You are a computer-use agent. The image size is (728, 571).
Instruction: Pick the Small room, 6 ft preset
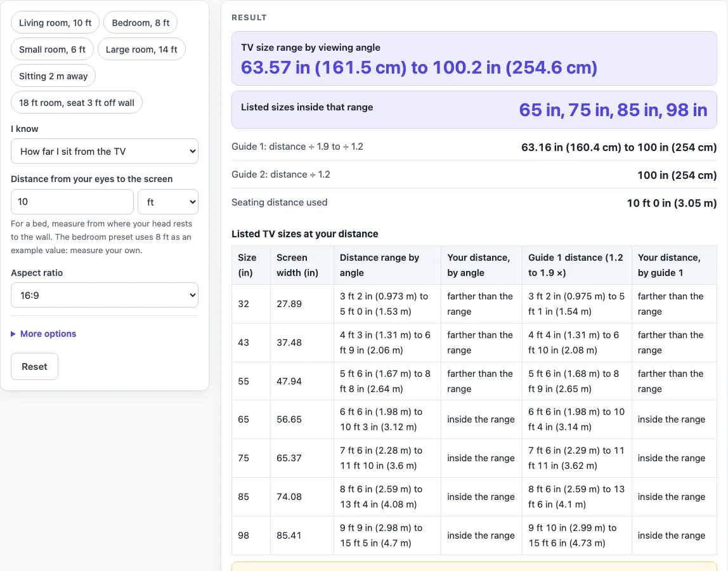point(52,49)
